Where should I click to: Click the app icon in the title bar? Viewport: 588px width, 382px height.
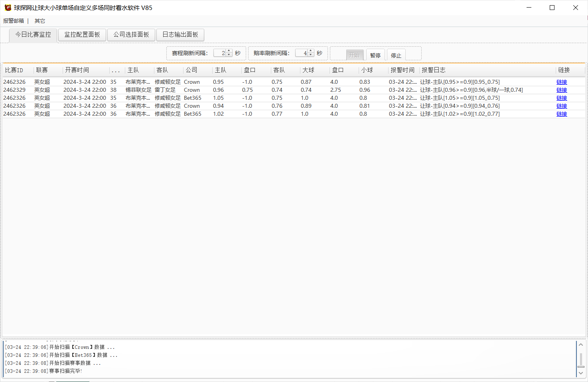pos(8,8)
